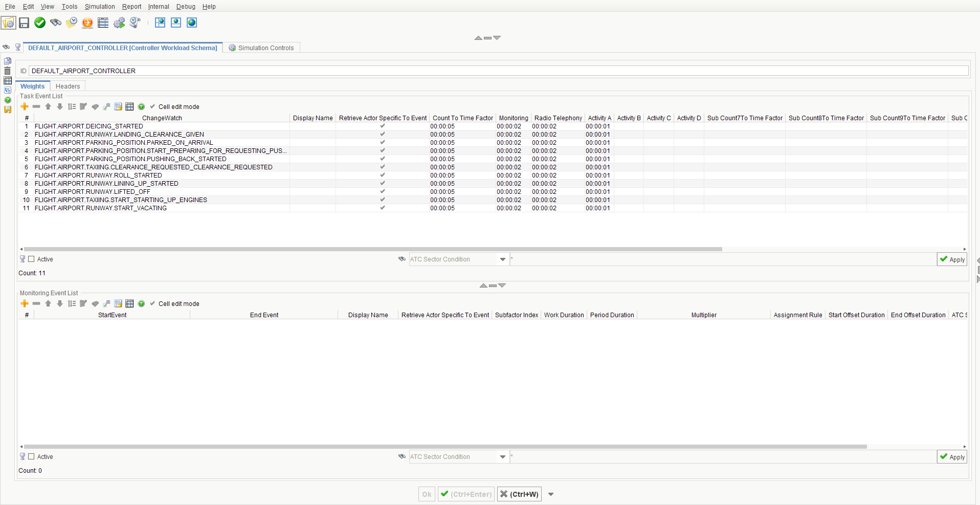Screen dimensions: 980x505
Task: Click the green checkmark validate toolbar icon
Action: click(40, 23)
